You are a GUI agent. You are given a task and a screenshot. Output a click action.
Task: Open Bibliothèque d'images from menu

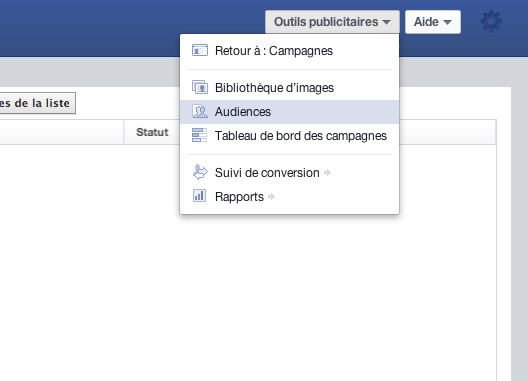click(x=290, y=88)
